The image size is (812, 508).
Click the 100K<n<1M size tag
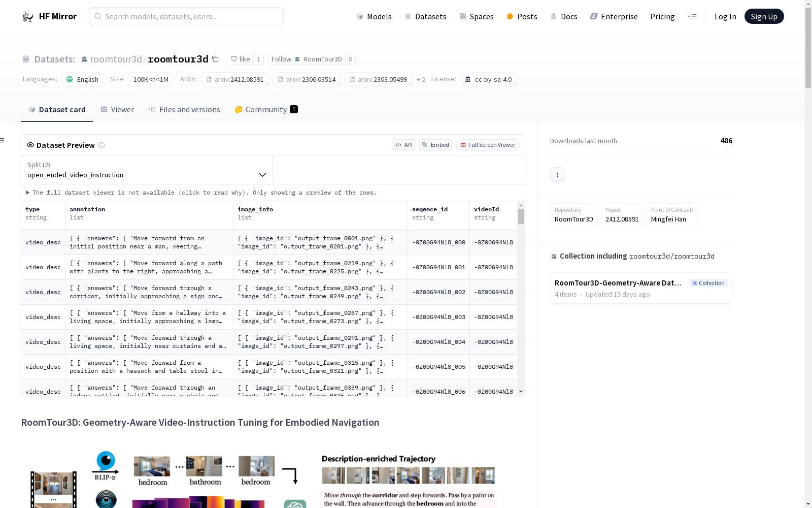(151, 79)
